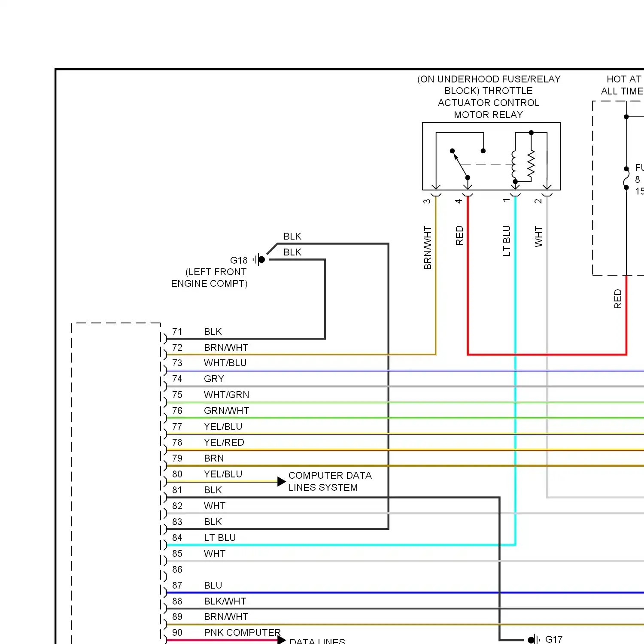Click pin number 71
The width and height of the screenshot is (644, 644).
177,331
